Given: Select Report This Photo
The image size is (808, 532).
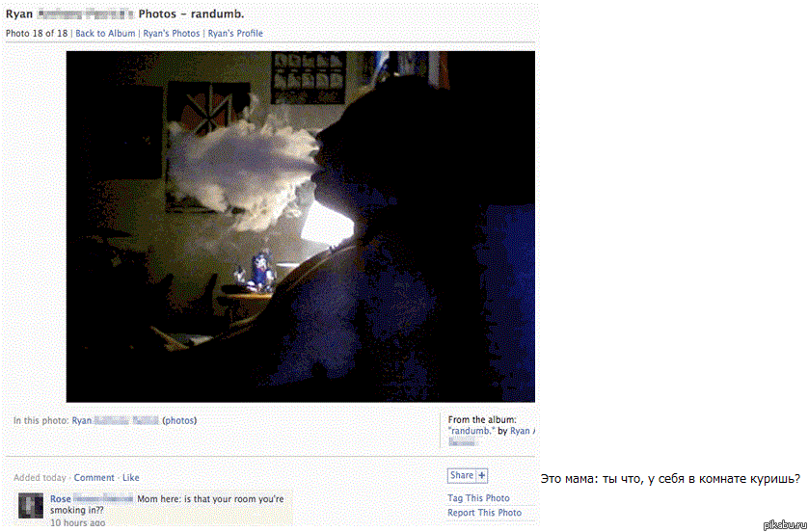Looking at the screenshot, I should pyautogui.click(x=484, y=513).
